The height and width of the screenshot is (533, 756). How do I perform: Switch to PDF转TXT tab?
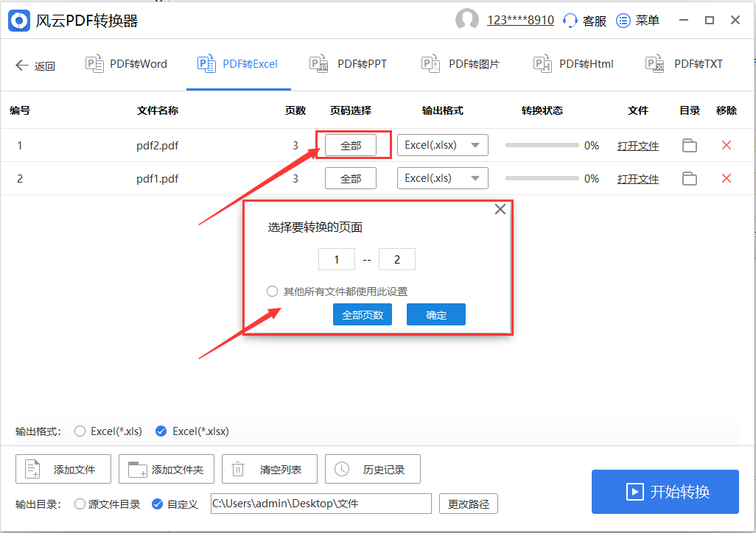coord(685,63)
